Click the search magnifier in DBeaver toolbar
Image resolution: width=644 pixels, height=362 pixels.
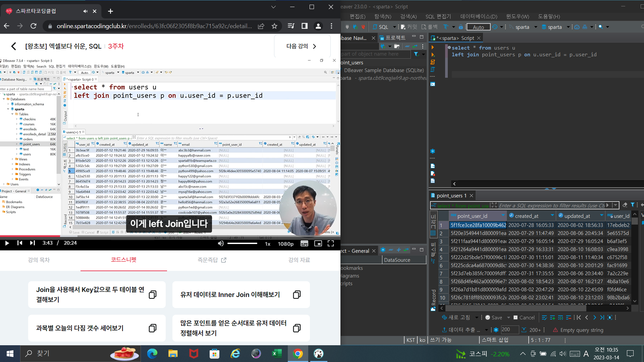pyautogui.click(x=601, y=27)
